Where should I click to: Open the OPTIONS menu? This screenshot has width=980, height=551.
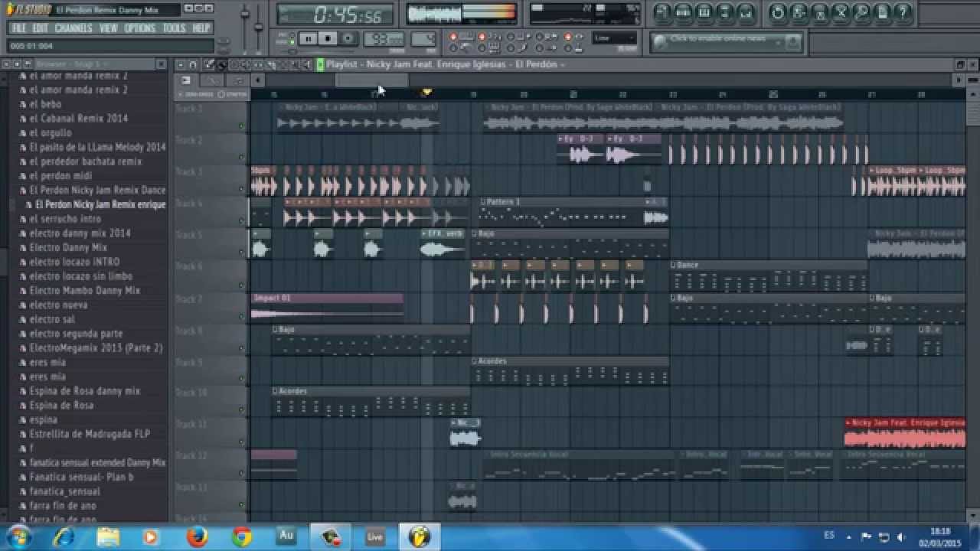(x=140, y=28)
